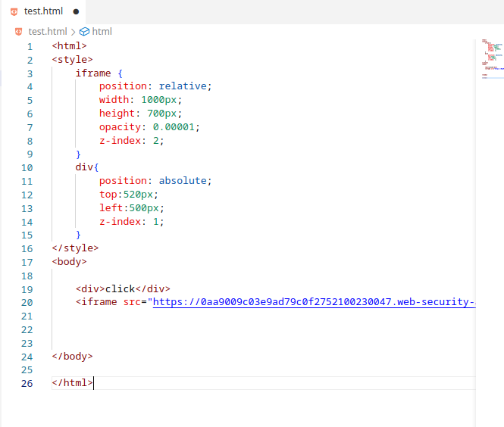This screenshot has width=504, height=427.
Task: Expand breadcrumb chevron after test.html
Action: point(74,32)
